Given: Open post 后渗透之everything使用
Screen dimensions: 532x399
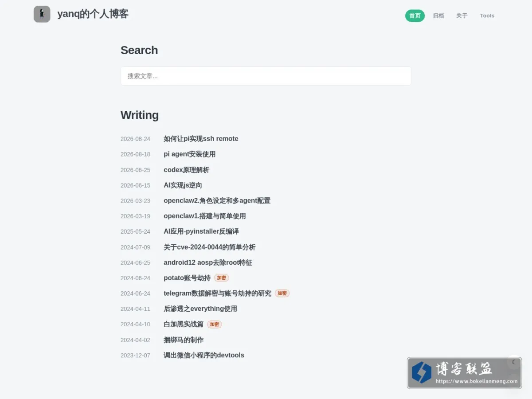Looking at the screenshot, I should [x=200, y=309].
